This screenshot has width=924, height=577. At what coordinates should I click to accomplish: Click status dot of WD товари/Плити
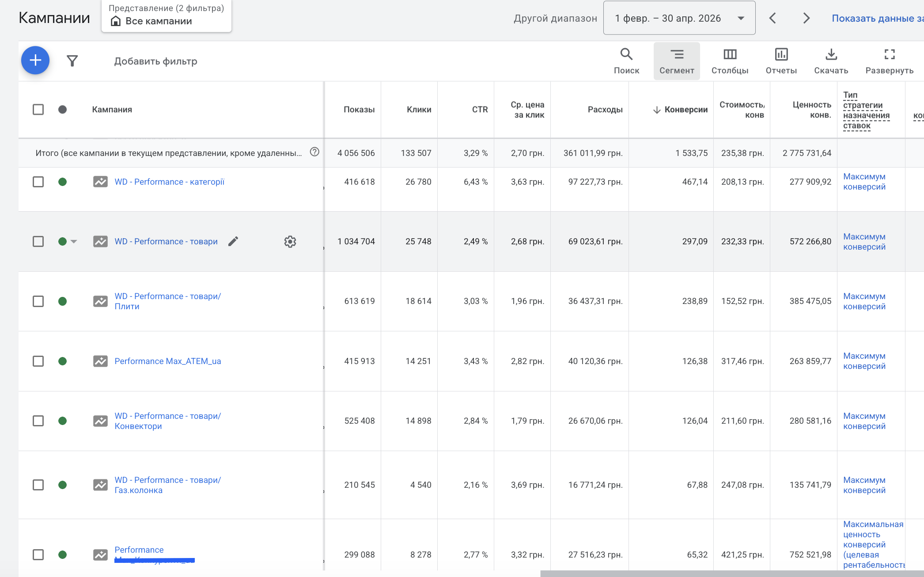click(x=62, y=301)
